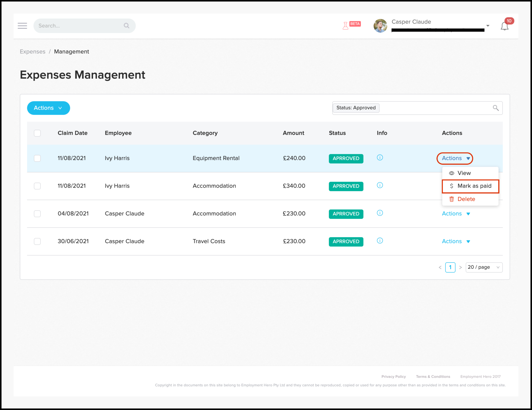
Task: Click the search icon in the top search bar
Action: (x=126, y=26)
